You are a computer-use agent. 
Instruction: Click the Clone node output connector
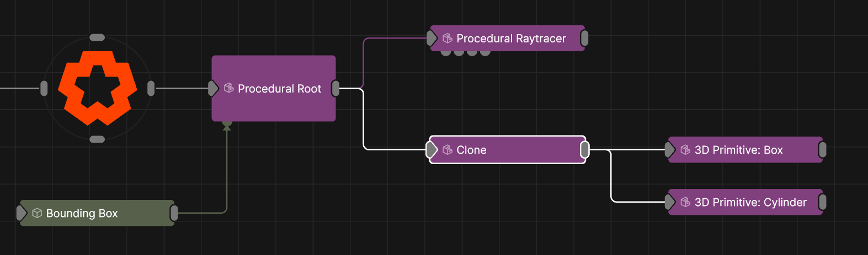[x=585, y=150]
